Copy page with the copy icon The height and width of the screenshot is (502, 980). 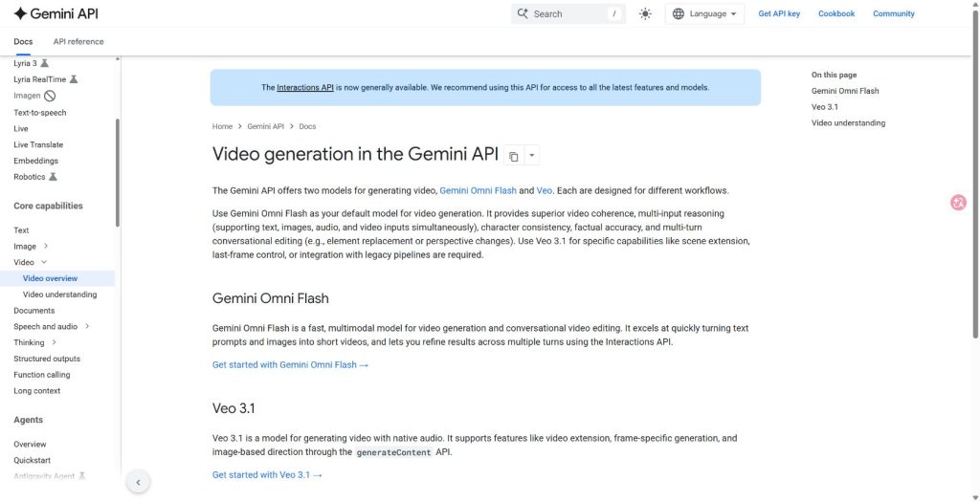coord(513,156)
